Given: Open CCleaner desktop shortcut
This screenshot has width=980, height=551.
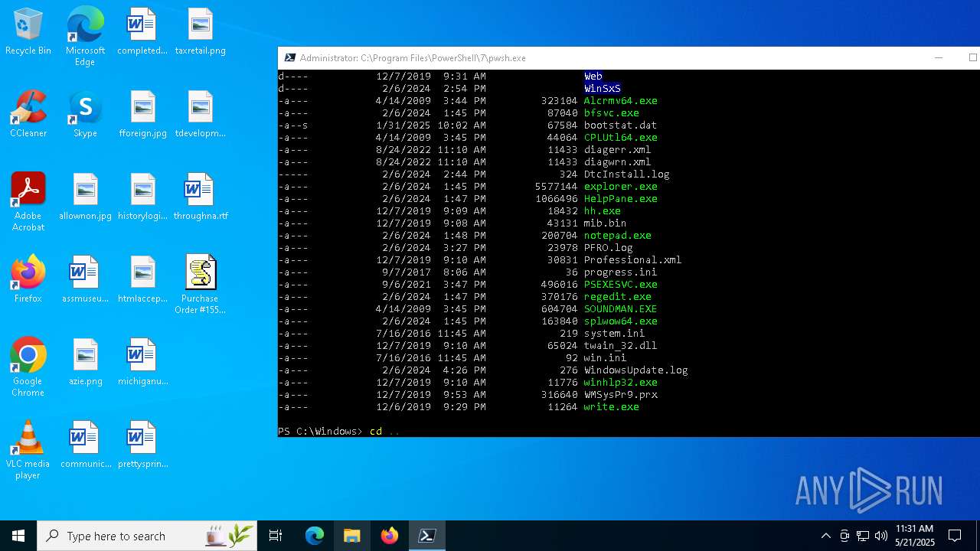Looking at the screenshot, I should click(x=28, y=115).
